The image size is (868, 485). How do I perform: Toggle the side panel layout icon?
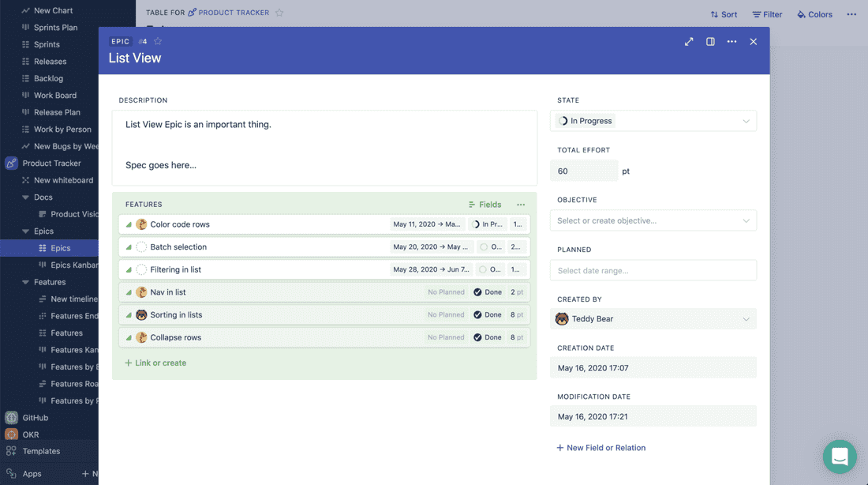pyautogui.click(x=710, y=42)
